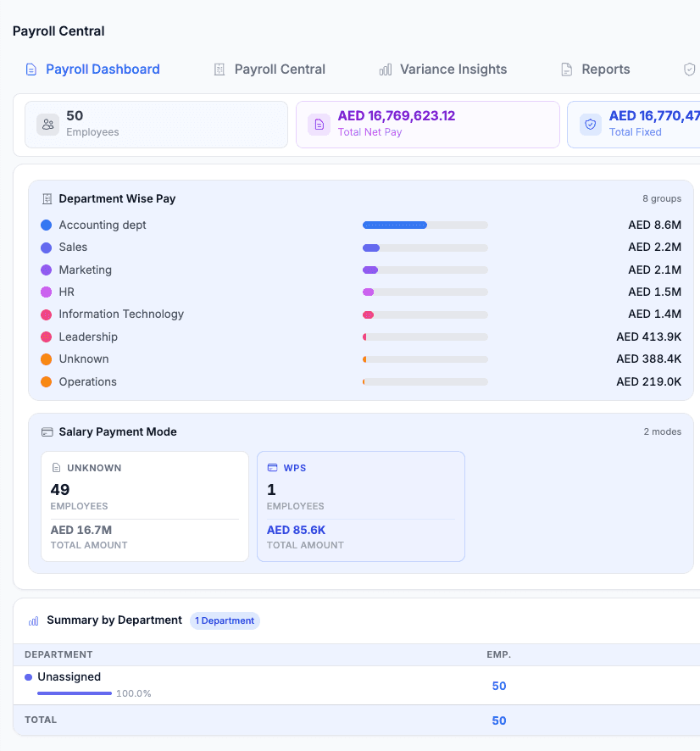The height and width of the screenshot is (751, 700).
Task: Click the AED 16.7M total amount
Action: tap(81, 531)
